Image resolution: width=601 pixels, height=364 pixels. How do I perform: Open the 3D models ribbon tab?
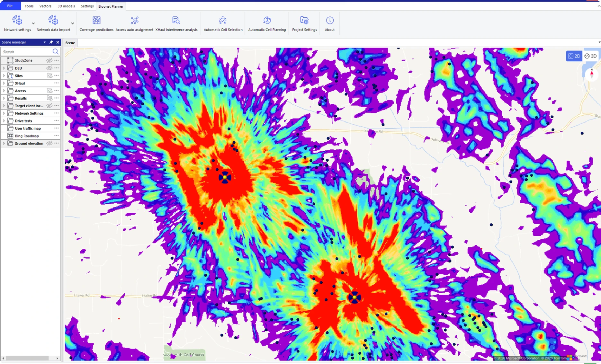(66, 6)
